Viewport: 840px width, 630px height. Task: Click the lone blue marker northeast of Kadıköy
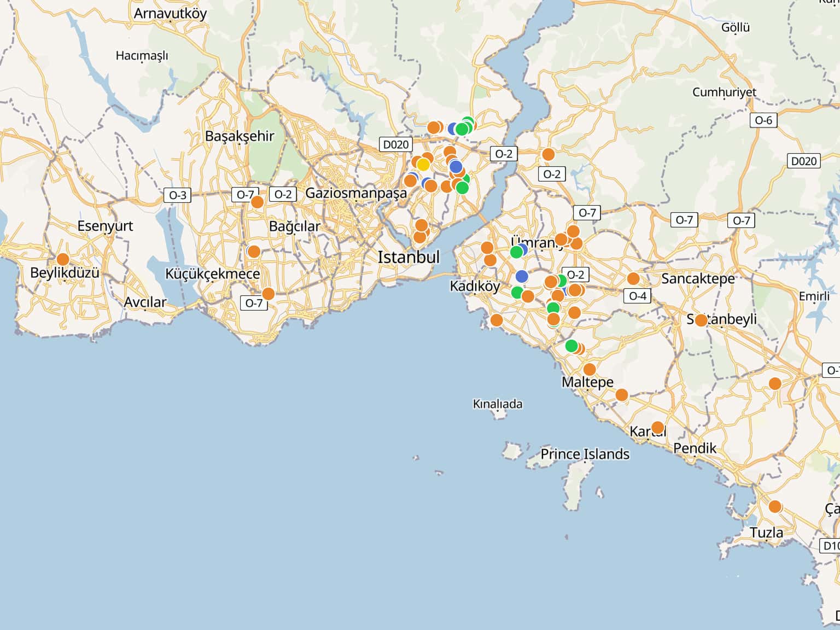click(522, 276)
